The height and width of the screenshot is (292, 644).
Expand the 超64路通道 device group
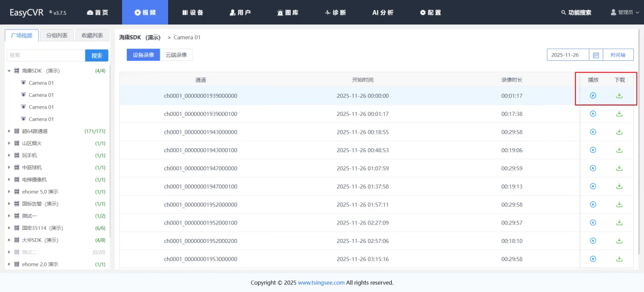coord(9,131)
